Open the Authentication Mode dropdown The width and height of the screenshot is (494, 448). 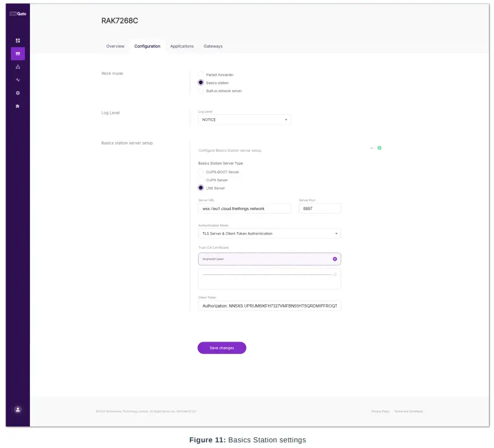pos(269,233)
